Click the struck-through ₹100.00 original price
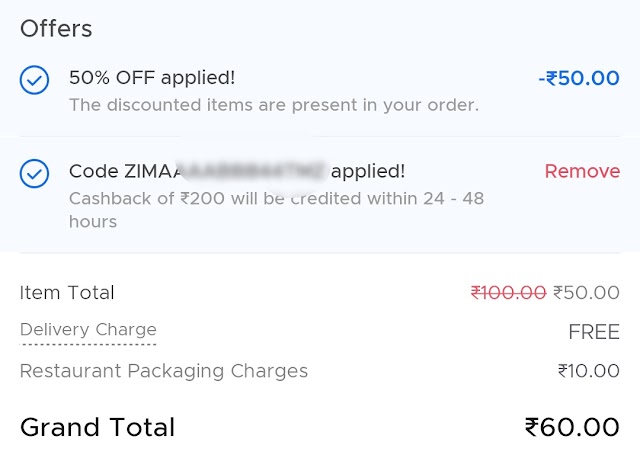640x461 pixels. click(508, 293)
